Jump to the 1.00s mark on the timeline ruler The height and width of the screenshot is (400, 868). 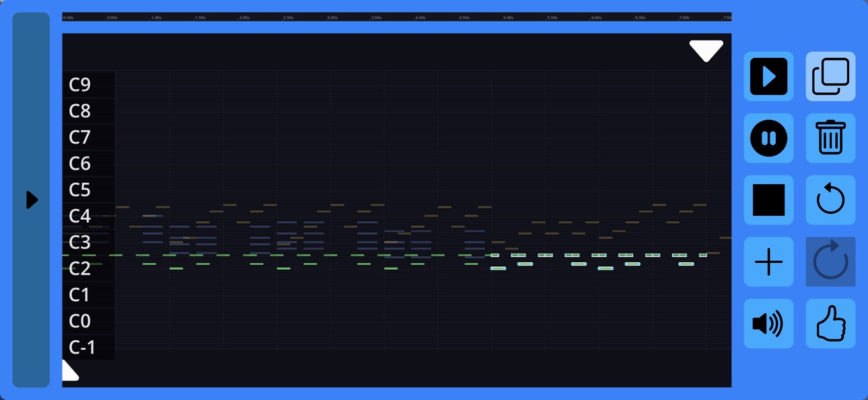tap(156, 17)
